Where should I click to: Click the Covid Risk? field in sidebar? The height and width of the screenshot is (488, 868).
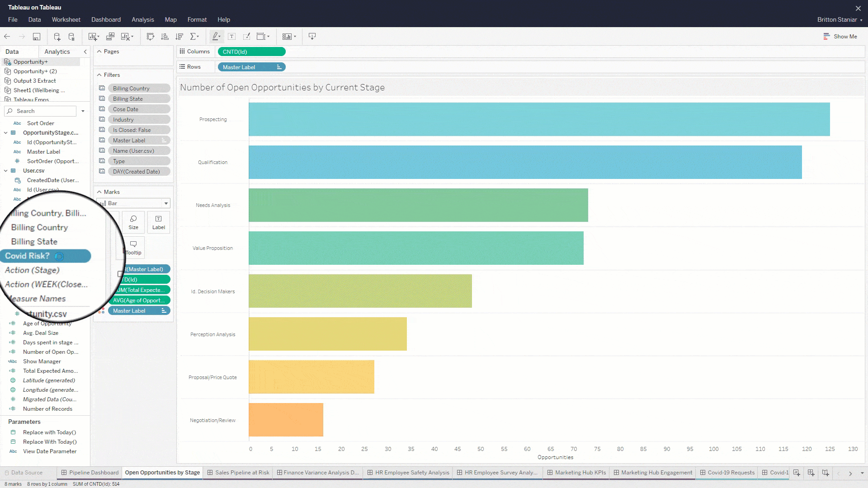pyautogui.click(x=45, y=256)
